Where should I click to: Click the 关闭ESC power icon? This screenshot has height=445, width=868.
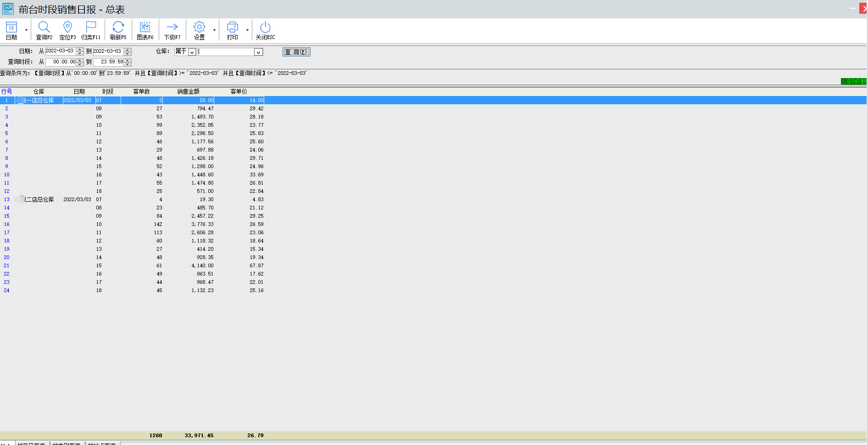(265, 30)
